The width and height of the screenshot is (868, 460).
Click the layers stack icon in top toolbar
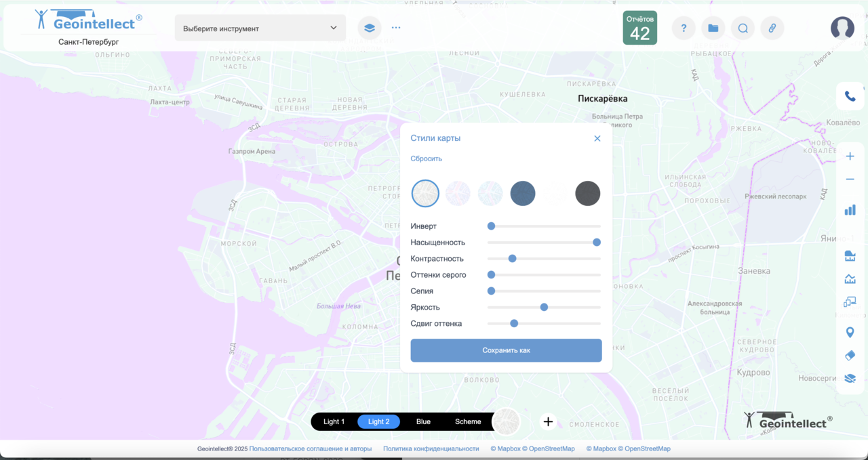(x=369, y=28)
